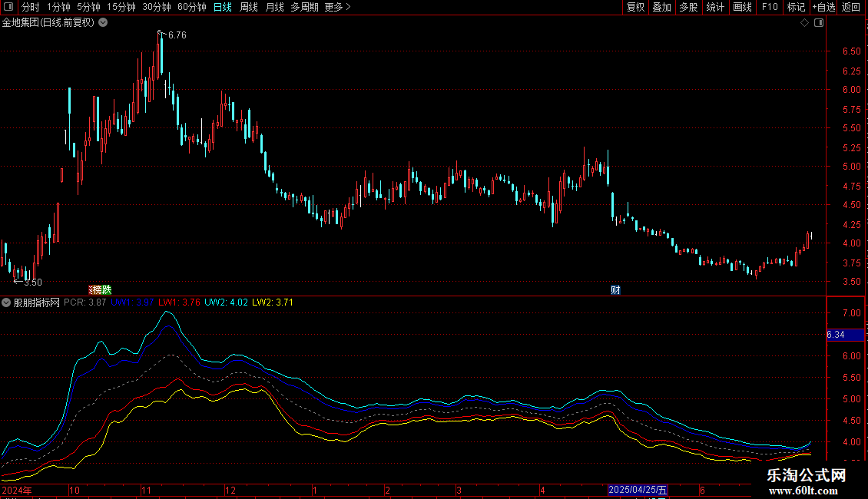Image resolution: width=868 pixels, height=499 pixels.
Task: Open the round dropdown beside 金地集团 title
Action: tap(103, 22)
